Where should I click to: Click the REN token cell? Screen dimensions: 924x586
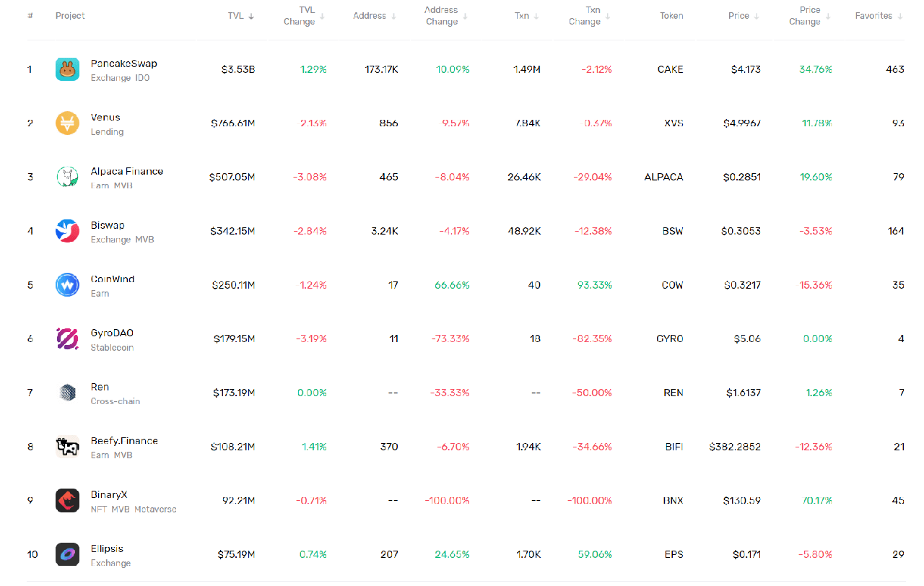(x=674, y=393)
